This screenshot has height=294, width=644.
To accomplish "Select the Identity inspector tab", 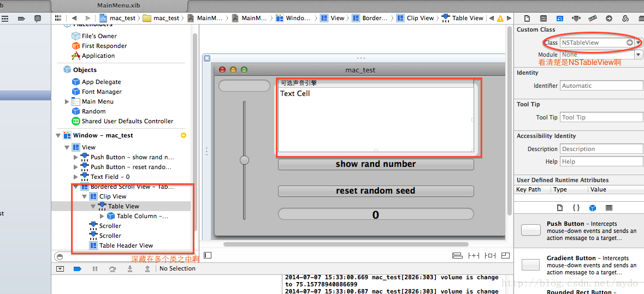I will tap(559, 19).
